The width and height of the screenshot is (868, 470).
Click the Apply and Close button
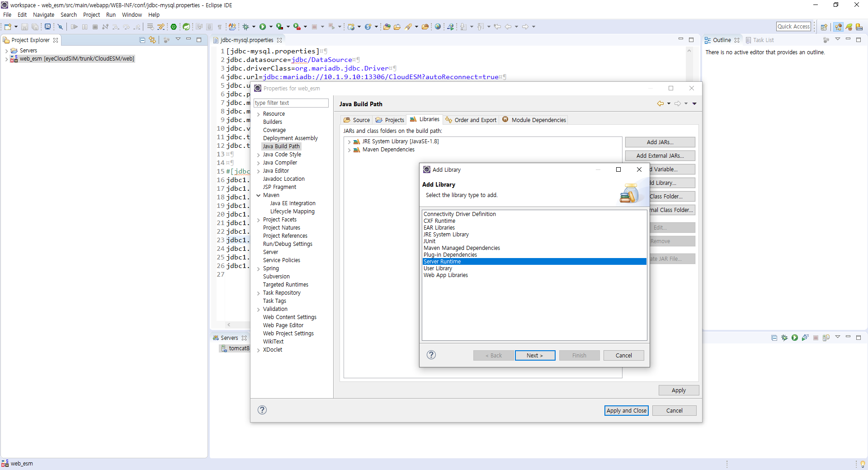pyautogui.click(x=627, y=410)
